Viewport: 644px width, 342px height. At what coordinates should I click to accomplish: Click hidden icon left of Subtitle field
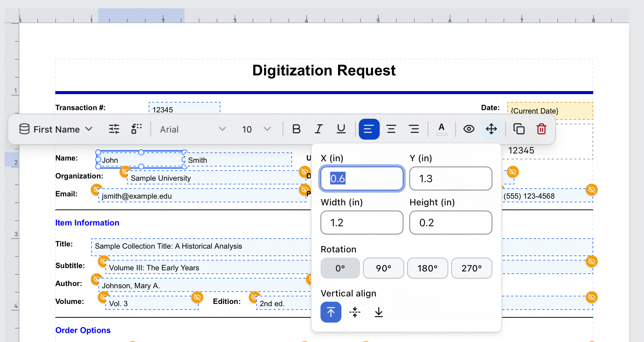click(x=103, y=261)
